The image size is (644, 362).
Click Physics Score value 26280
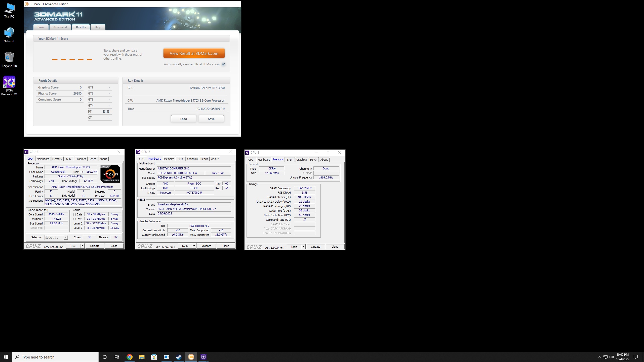[77, 94]
